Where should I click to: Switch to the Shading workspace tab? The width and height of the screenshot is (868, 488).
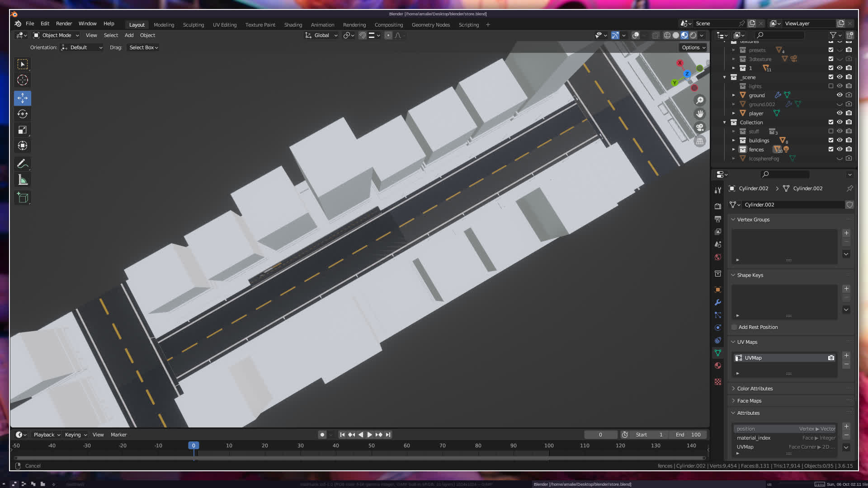tap(293, 25)
